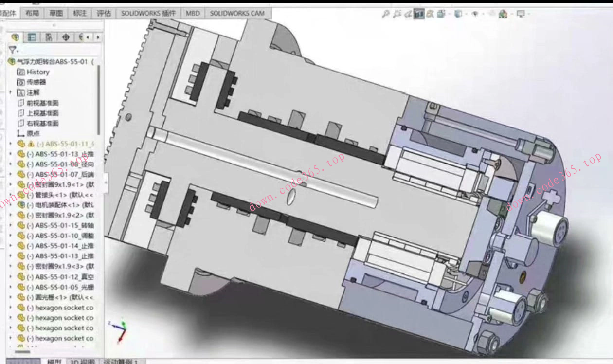Open the Apply Scene icon
613x364 pixels.
503,14
